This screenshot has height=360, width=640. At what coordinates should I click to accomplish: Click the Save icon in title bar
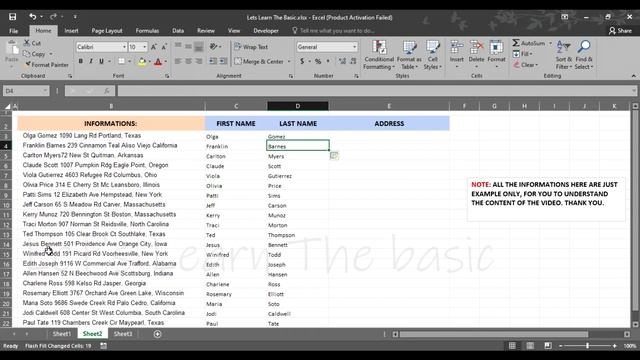tap(13, 17)
